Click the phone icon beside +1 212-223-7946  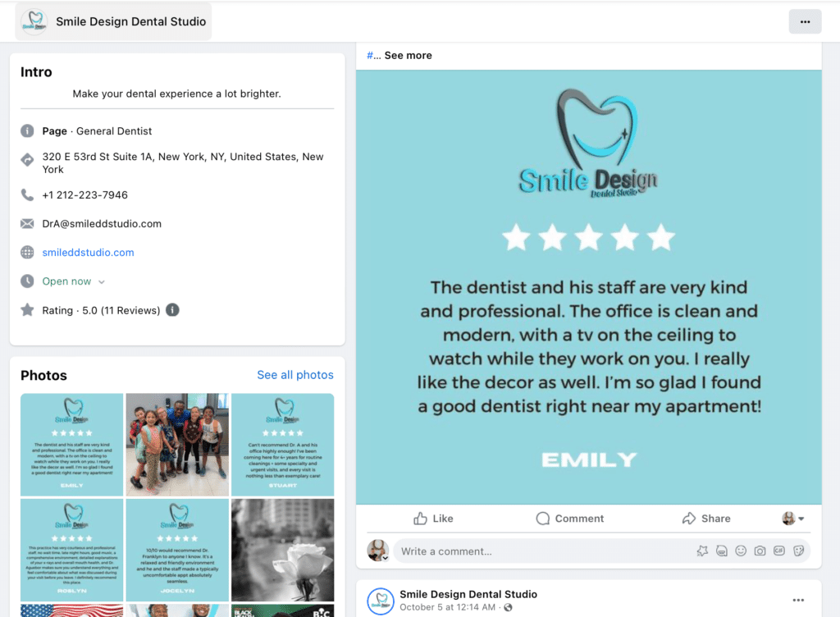click(x=27, y=195)
